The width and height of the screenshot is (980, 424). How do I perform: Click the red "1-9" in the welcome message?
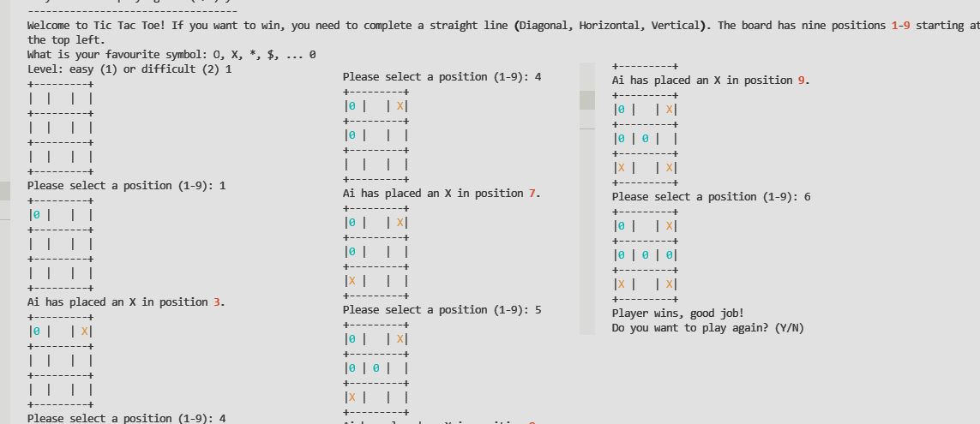pyautogui.click(x=900, y=26)
